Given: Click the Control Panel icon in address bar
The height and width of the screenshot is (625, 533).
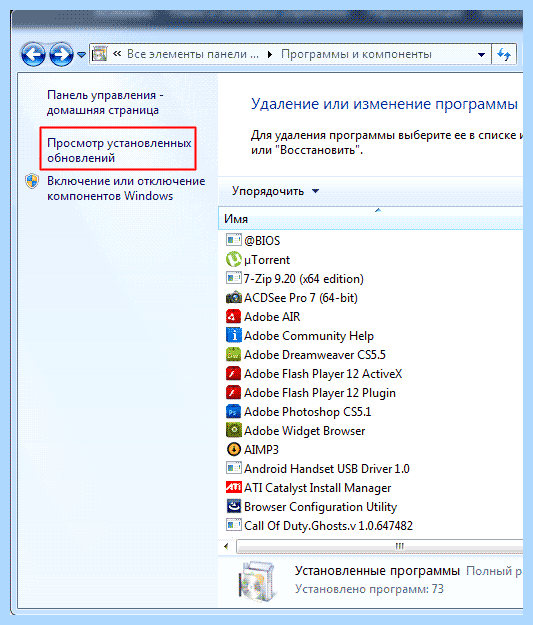Looking at the screenshot, I should coord(100,54).
